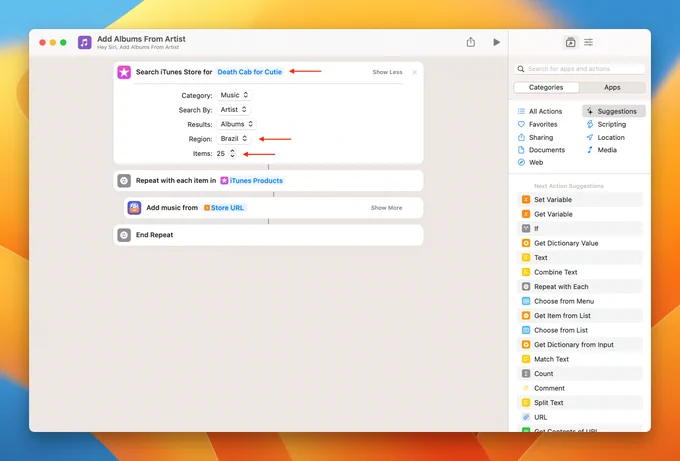Open the Category Music dropdown
Screen dimensions: 680x461
(x=234, y=95)
